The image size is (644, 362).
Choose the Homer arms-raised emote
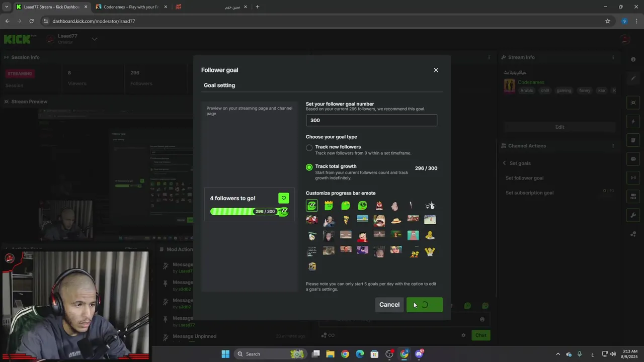tap(430, 251)
